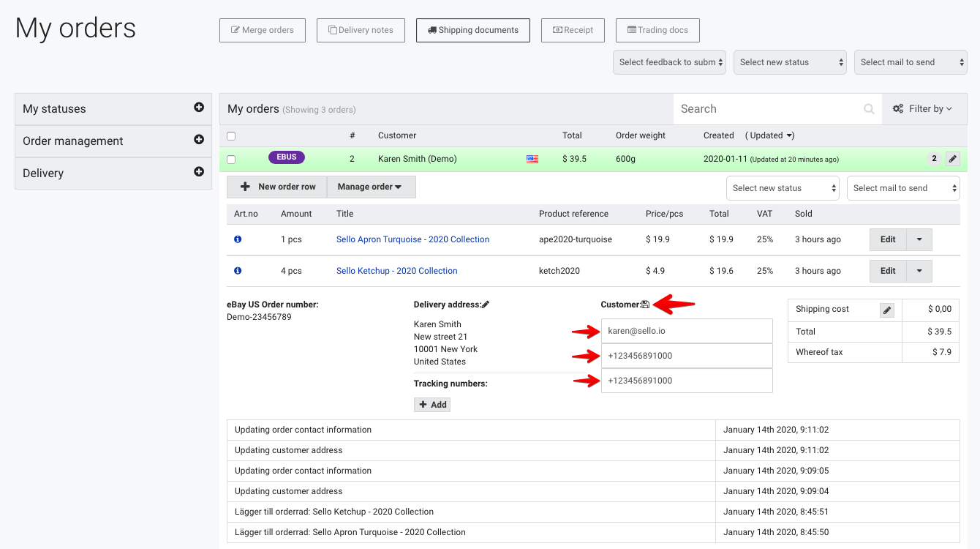The width and height of the screenshot is (980, 549).
Task: Open the Manage order dropdown
Action: (371, 187)
